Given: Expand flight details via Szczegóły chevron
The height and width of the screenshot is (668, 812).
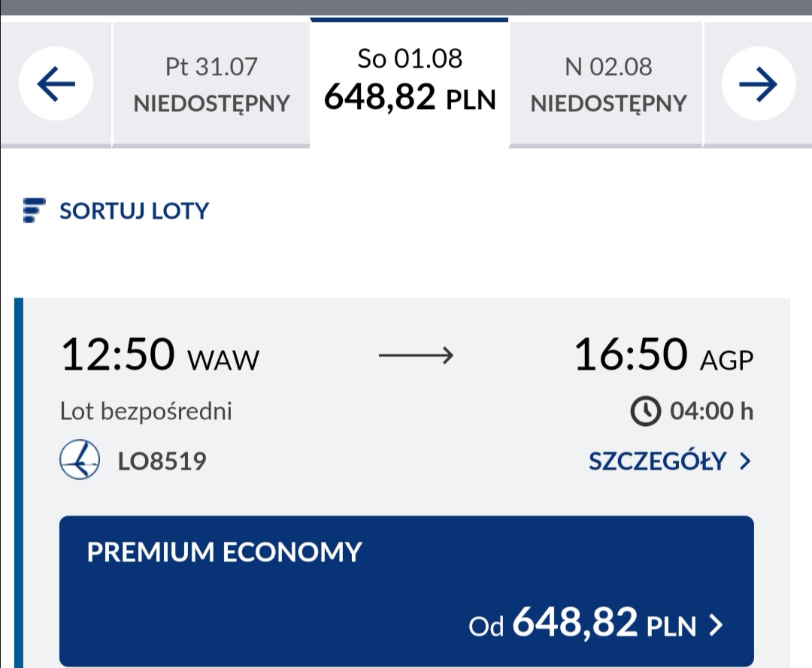Looking at the screenshot, I should tap(745, 461).
